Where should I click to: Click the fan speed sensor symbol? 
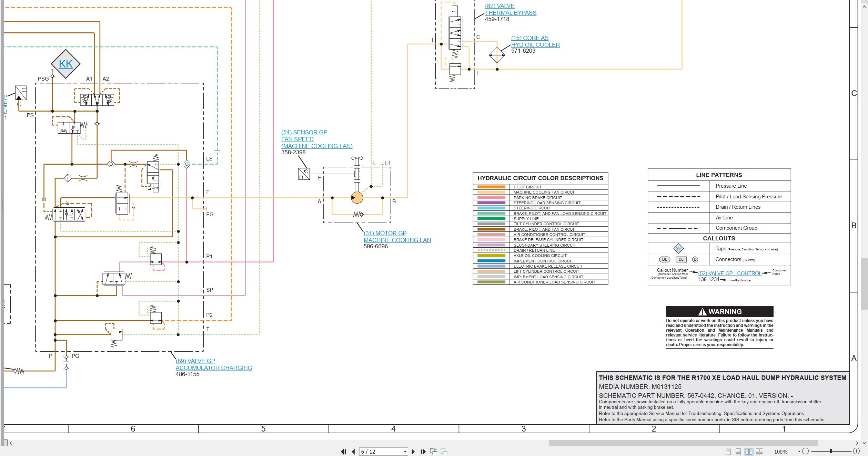click(304, 174)
